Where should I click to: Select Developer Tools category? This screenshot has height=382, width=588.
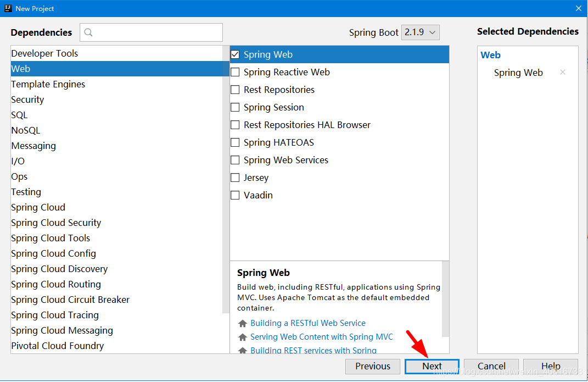(116, 53)
